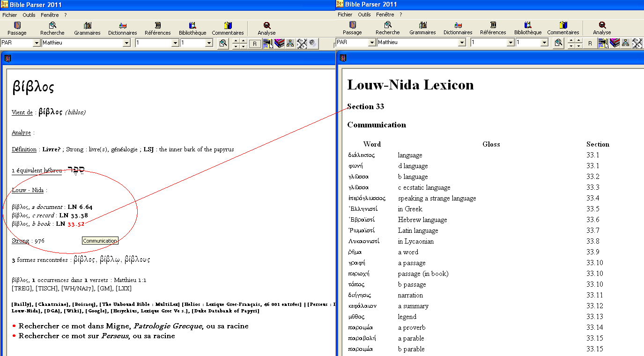The width and height of the screenshot is (644, 356).
Task: Open the ? help menu in left window
Action: [x=66, y=15]
